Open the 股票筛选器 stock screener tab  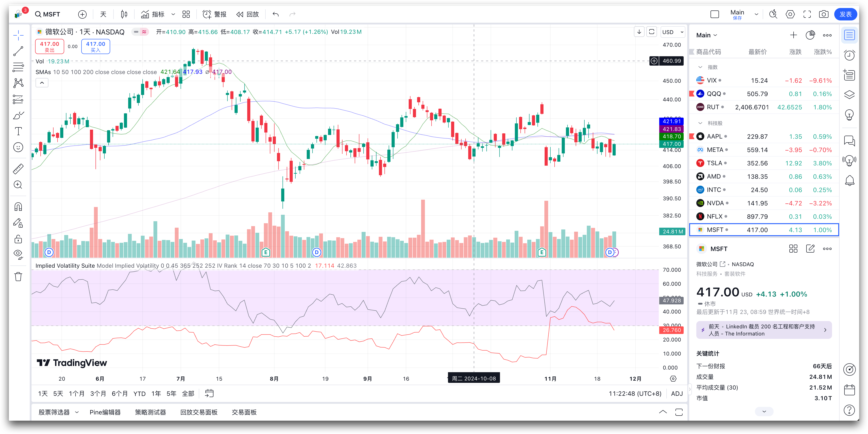pyautogui.click(x=54, y=412)
